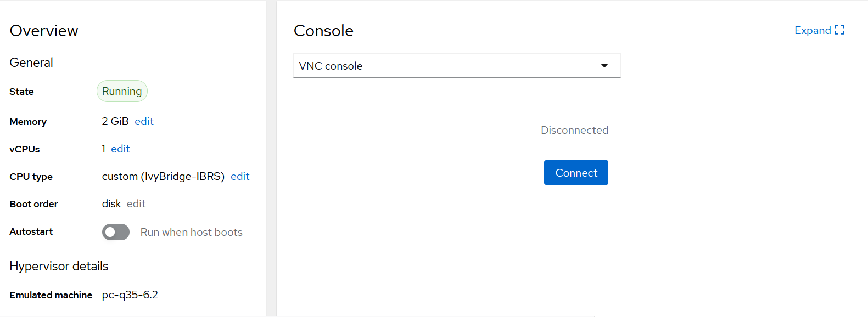Toggle the Autostart switch
This screenshot has width=868, height=317.
(116, 232)
